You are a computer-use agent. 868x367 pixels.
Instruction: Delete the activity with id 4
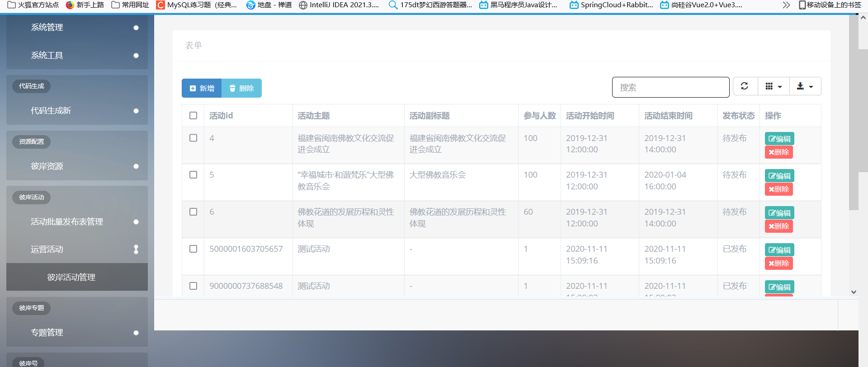pos(778,152)
